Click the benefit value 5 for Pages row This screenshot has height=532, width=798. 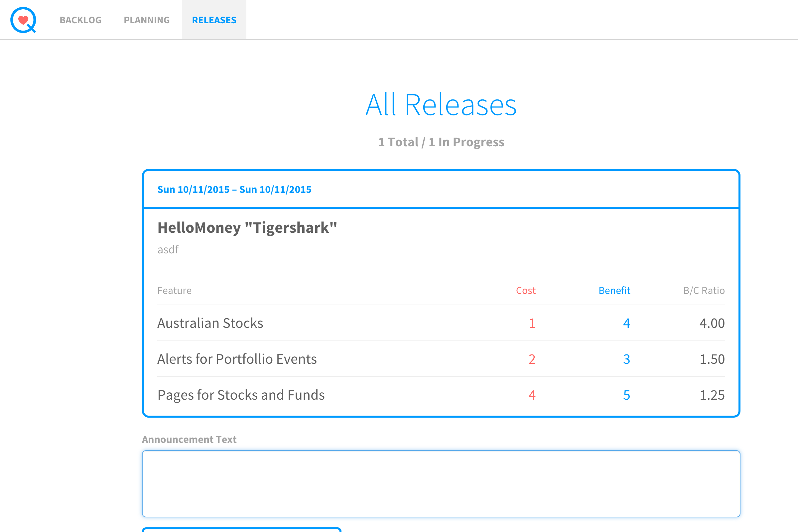tap(626, 395)
